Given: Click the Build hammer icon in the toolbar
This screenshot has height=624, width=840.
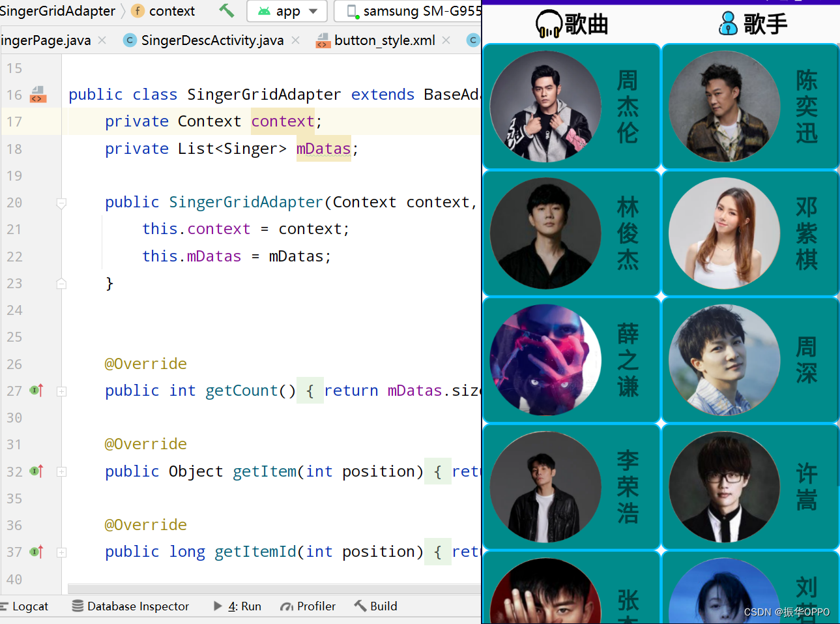Looking at the screenshot, I should [x=226, y=10].
